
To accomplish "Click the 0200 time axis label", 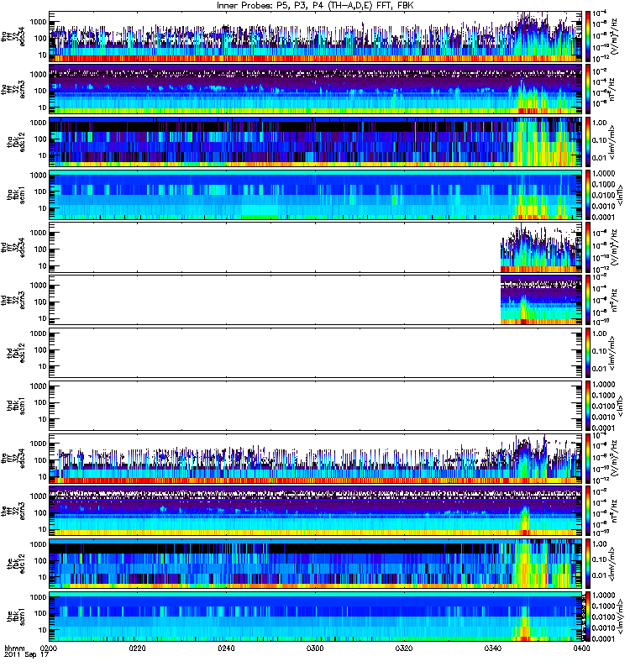I will [49, 648].
